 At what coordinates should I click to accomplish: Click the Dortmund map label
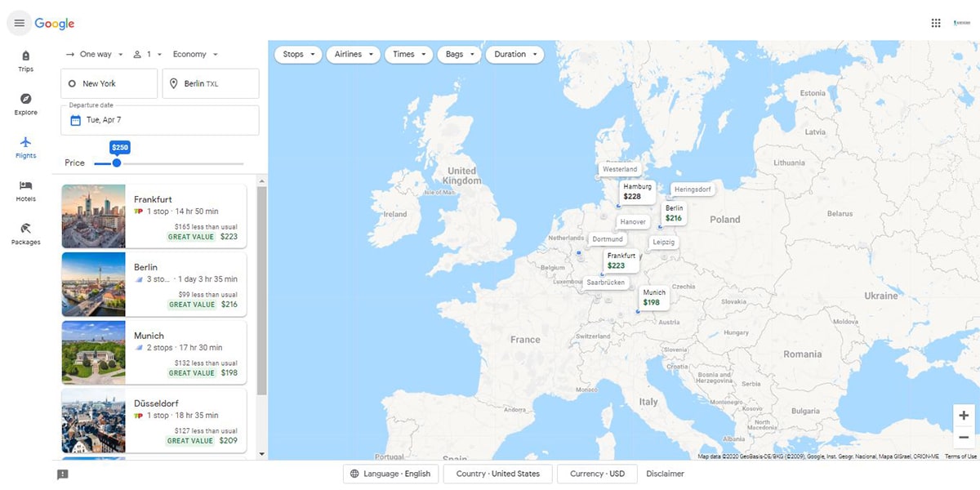click(608, 239)
